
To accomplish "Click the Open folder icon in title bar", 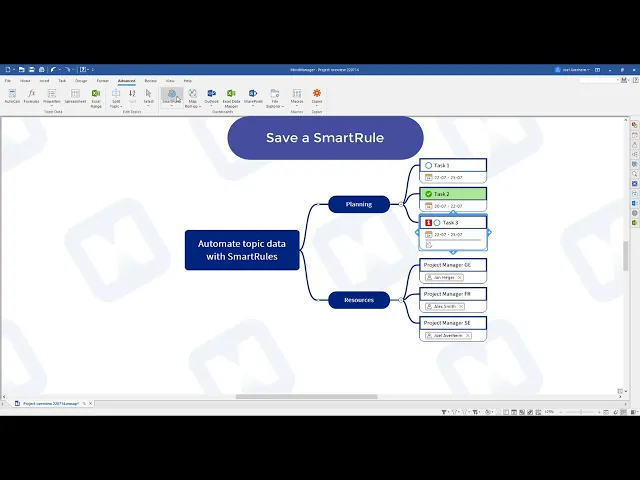I will click(x=22, y=70).
